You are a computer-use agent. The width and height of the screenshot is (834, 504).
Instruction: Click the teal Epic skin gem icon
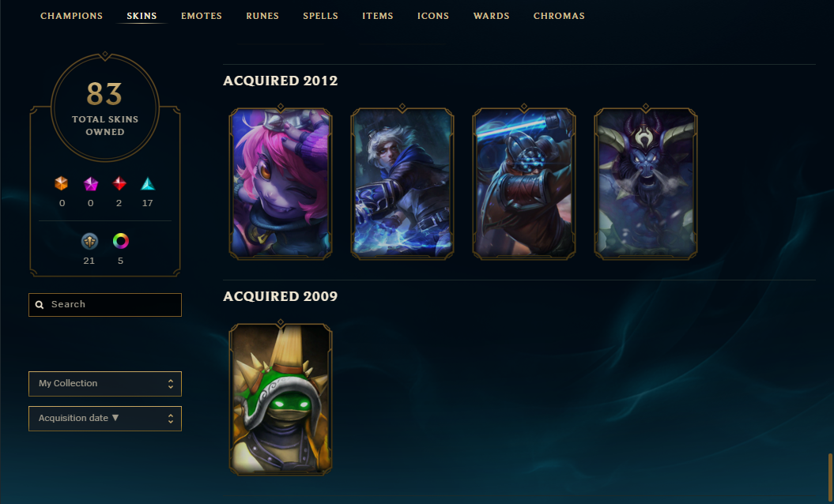[148, 184]
